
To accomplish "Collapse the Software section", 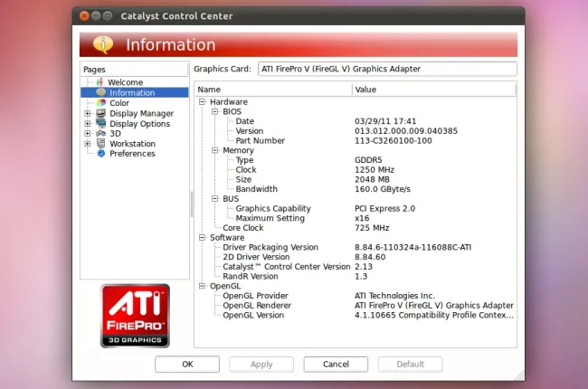I will [x=202, y=237].
